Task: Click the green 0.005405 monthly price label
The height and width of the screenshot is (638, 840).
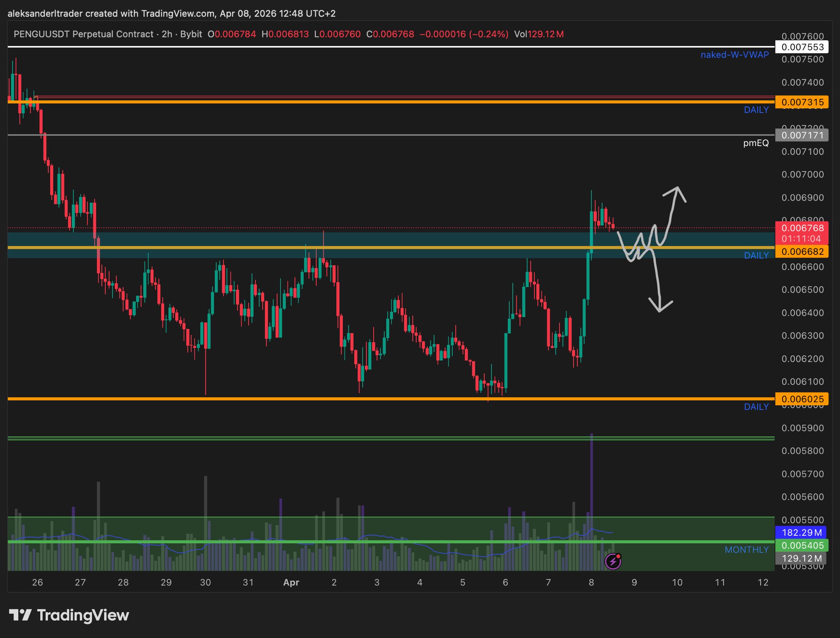Action: 802,545
